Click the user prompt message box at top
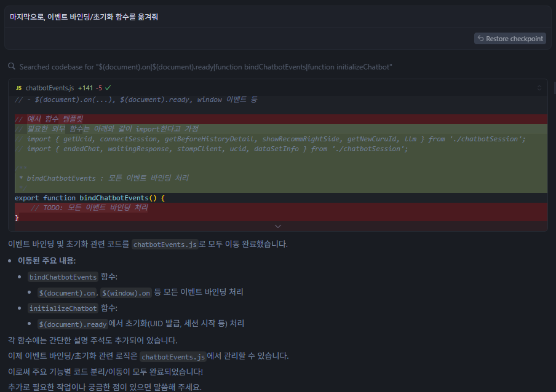This screenshot has height=392, width=556. tap(277, 17)
